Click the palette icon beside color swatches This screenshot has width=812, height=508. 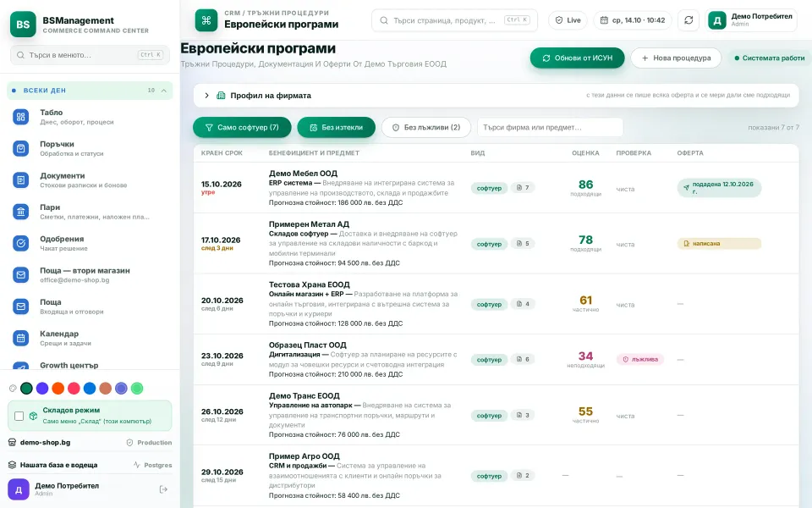coord(13,389)
